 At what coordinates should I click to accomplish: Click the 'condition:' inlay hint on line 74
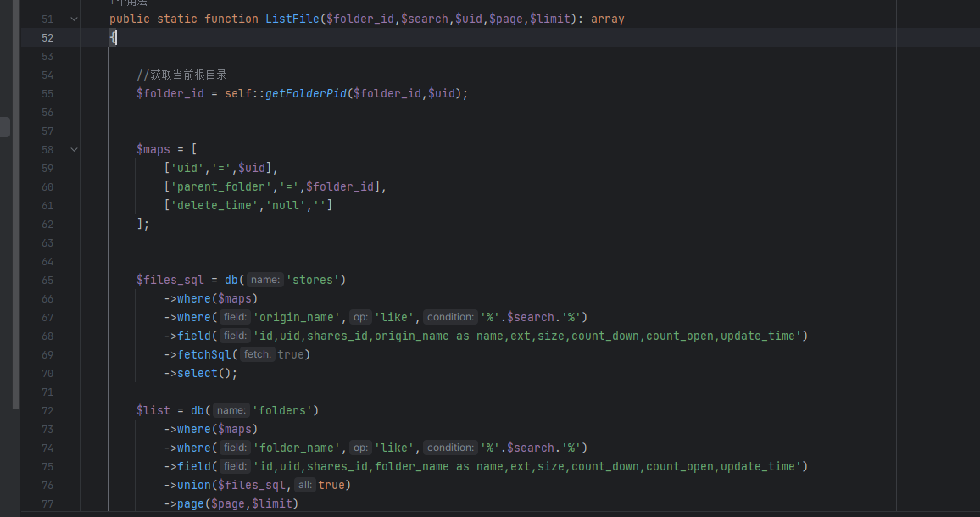point(450,448)
